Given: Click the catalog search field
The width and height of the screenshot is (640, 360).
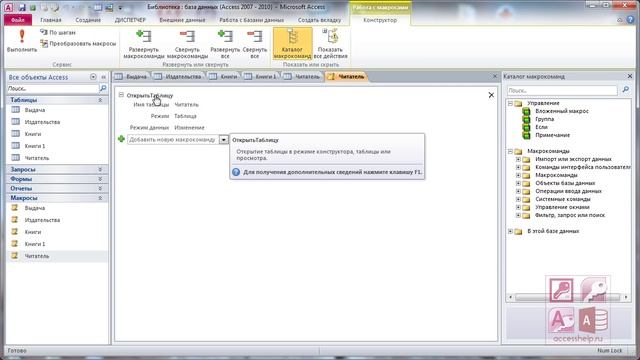Looking at the screenshot, I should [562, 91].
